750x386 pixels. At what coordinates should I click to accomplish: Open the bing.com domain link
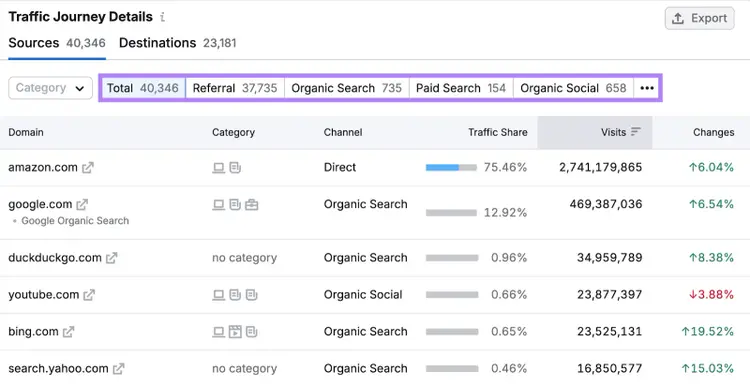33,331
